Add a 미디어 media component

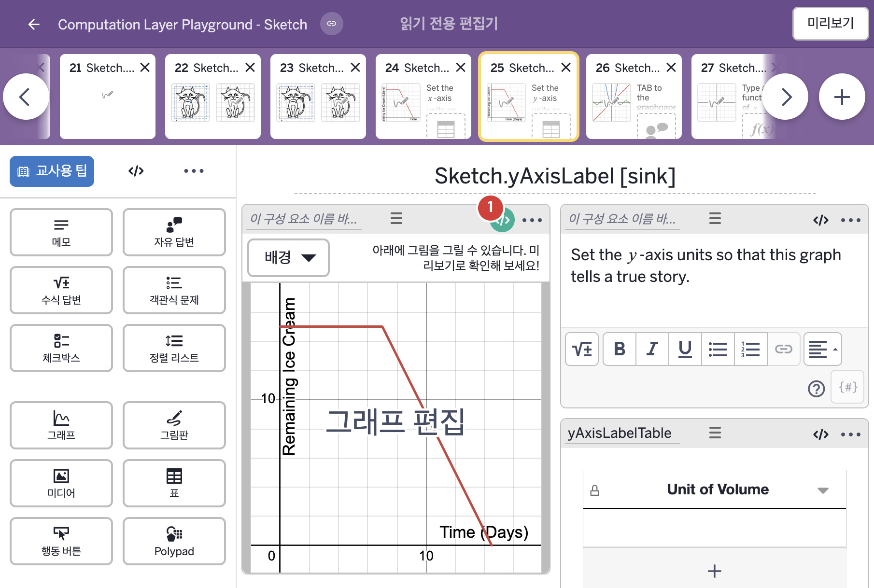(61, 483)
